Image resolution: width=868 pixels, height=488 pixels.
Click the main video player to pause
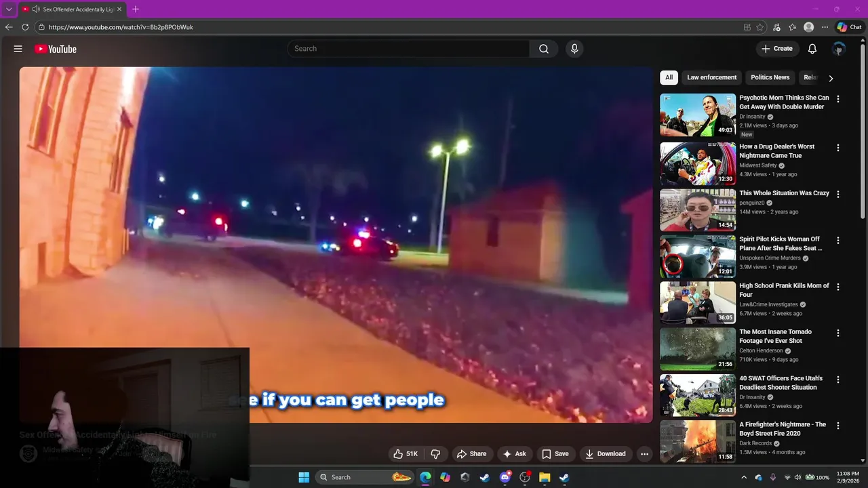click(x=336, y=245)
